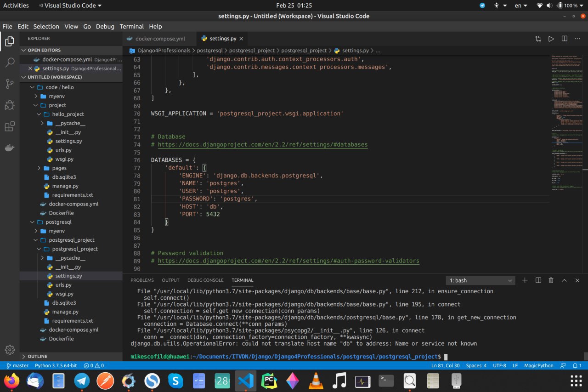This screenshot has height=392, width=588.
Task: Click MagicPython language mode
Action: (x=538, y=366)
